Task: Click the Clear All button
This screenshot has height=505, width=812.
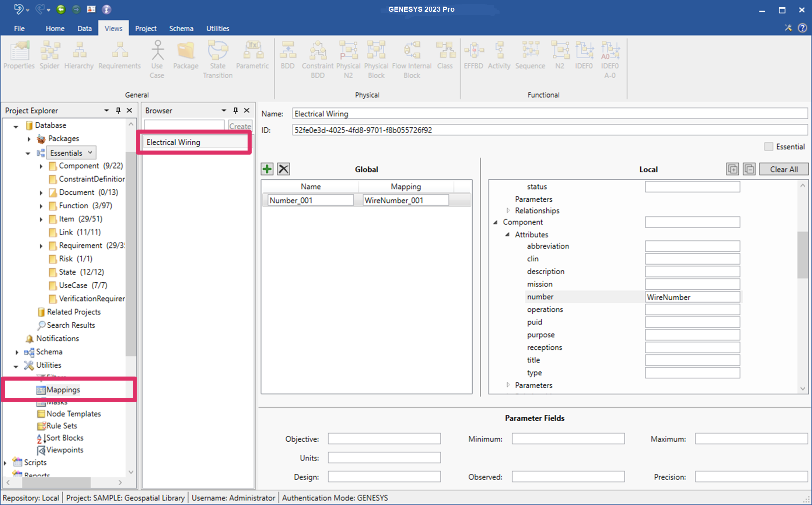Action: pyautogui.click(x=784, y=169)
